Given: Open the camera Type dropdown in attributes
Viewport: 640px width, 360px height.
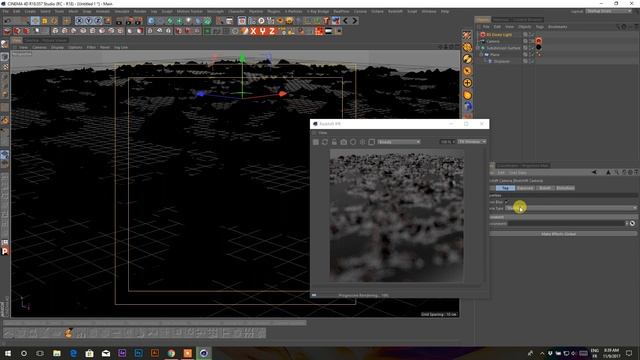Looking at the screenshot, I should coord(571,208).
